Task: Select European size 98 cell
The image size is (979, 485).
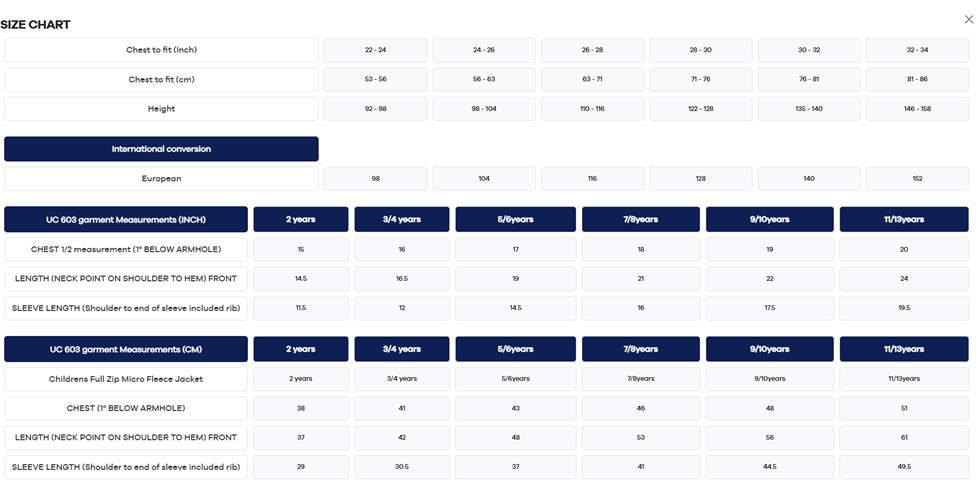Action: point(375,178)
